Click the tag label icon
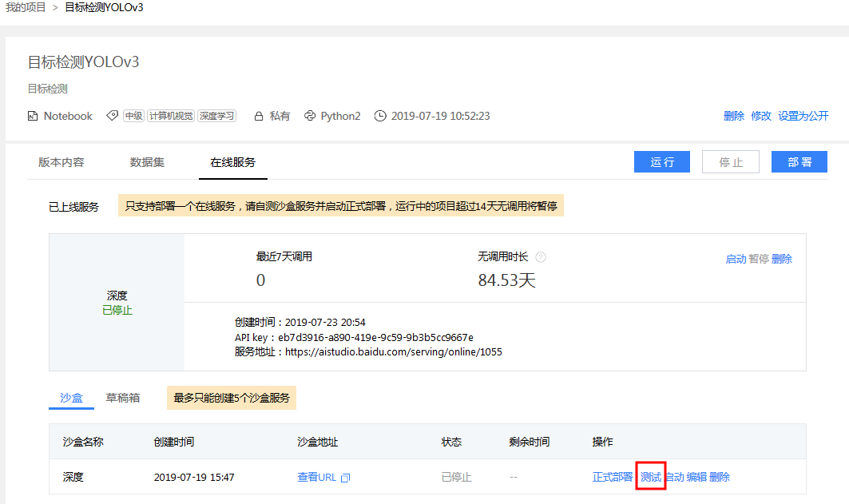The height and width of the screenshot is (504, 849). [112, 115]
